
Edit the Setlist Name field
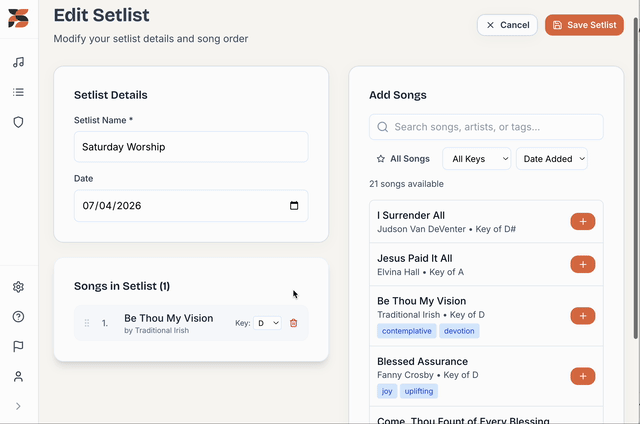pyautogui.click(x=191, y=147)
